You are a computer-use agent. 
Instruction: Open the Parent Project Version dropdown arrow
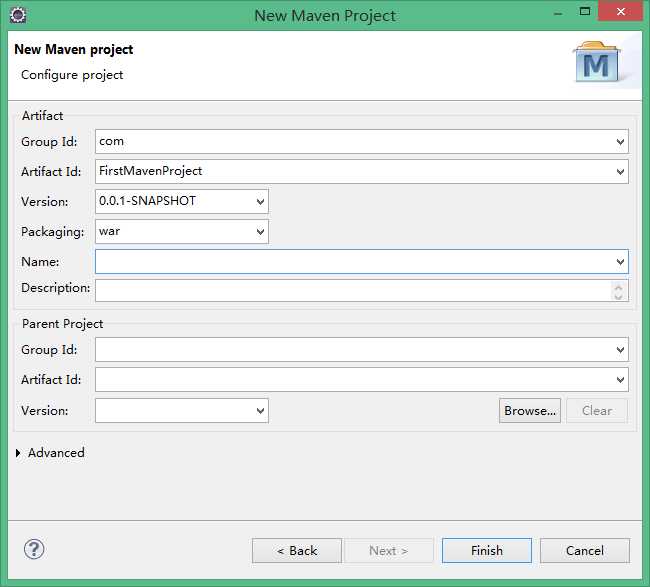[260, 411]
